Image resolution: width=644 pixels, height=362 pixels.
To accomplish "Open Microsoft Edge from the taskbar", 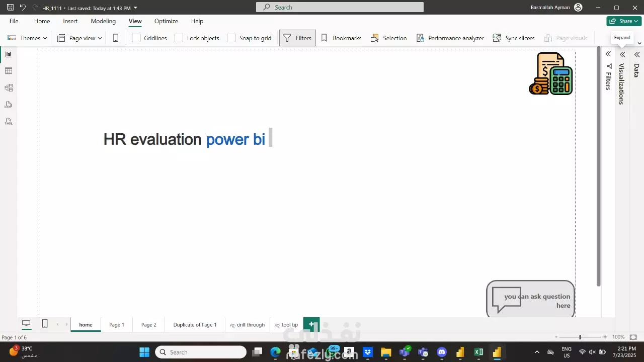I will coord(275,352).
